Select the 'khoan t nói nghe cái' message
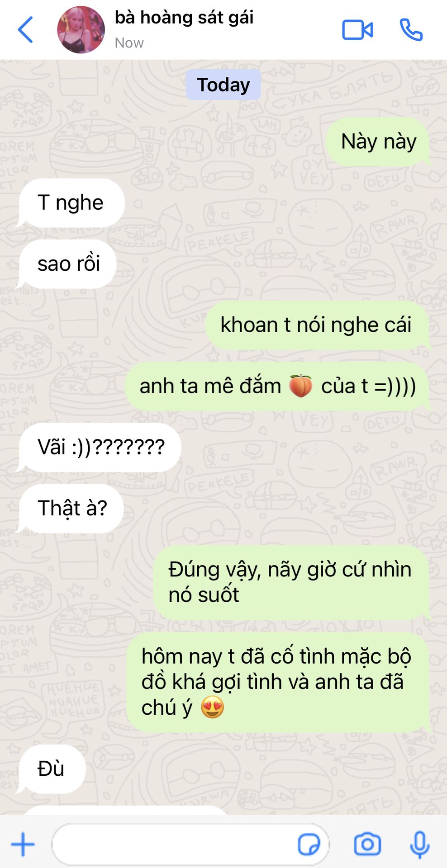 click(317, 325)
